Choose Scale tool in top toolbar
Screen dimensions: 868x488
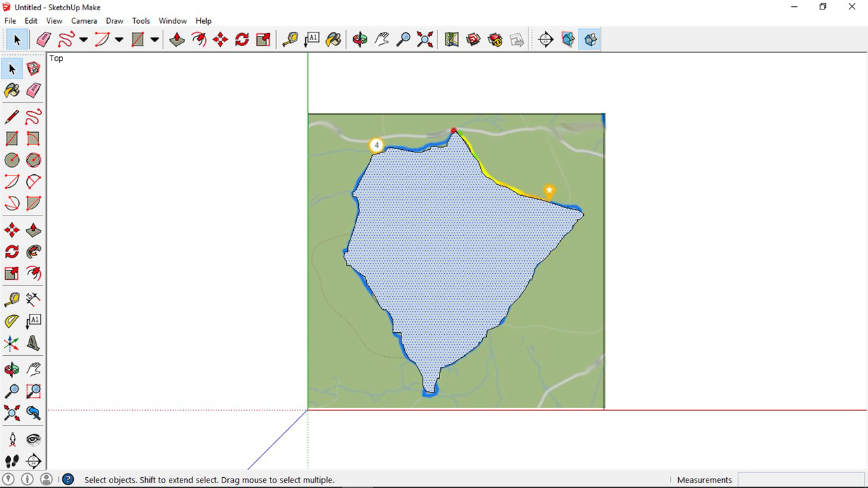click(263, 39)
